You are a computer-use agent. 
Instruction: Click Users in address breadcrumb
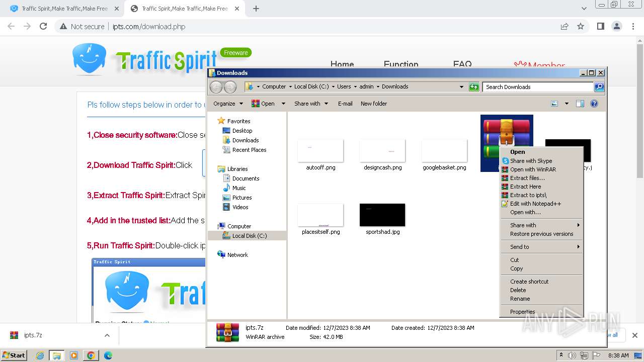tap(344, 86)
